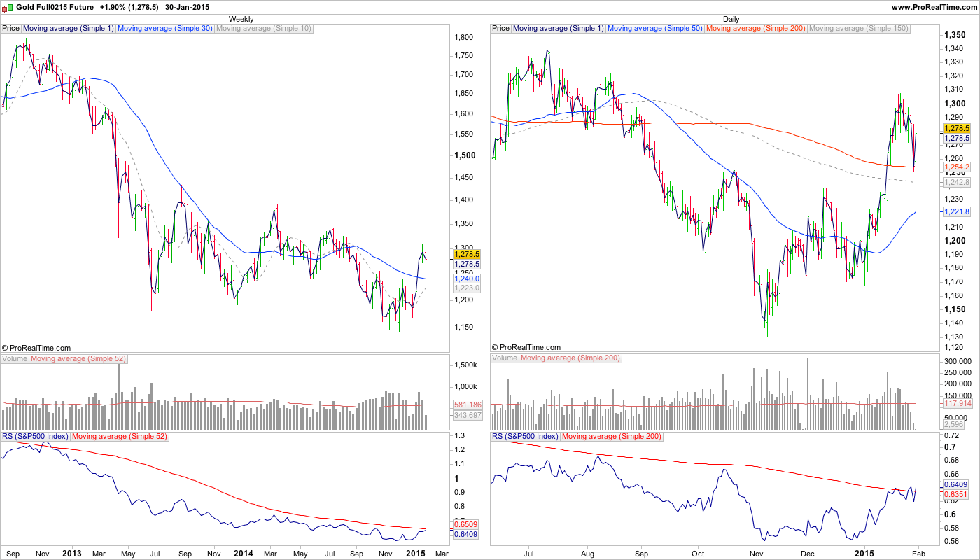Click the yellow 1,278.5 price tag on Daily chart

(x=956, y=129)
